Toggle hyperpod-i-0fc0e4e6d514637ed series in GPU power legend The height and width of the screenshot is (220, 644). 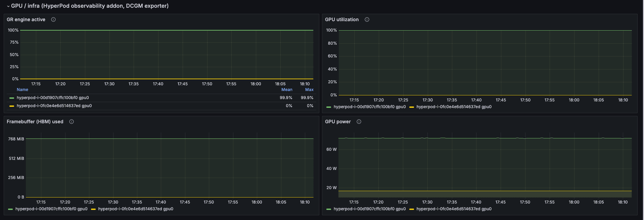[454, 209]
